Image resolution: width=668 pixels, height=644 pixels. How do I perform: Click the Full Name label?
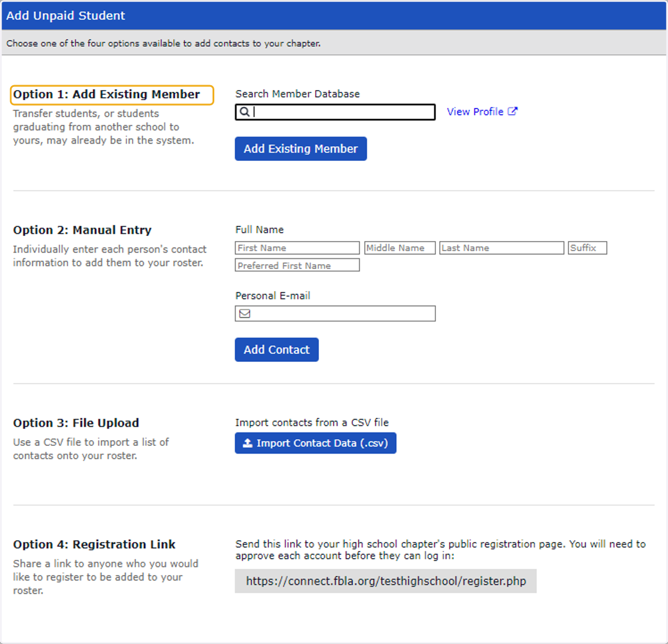tap(259, 229)
